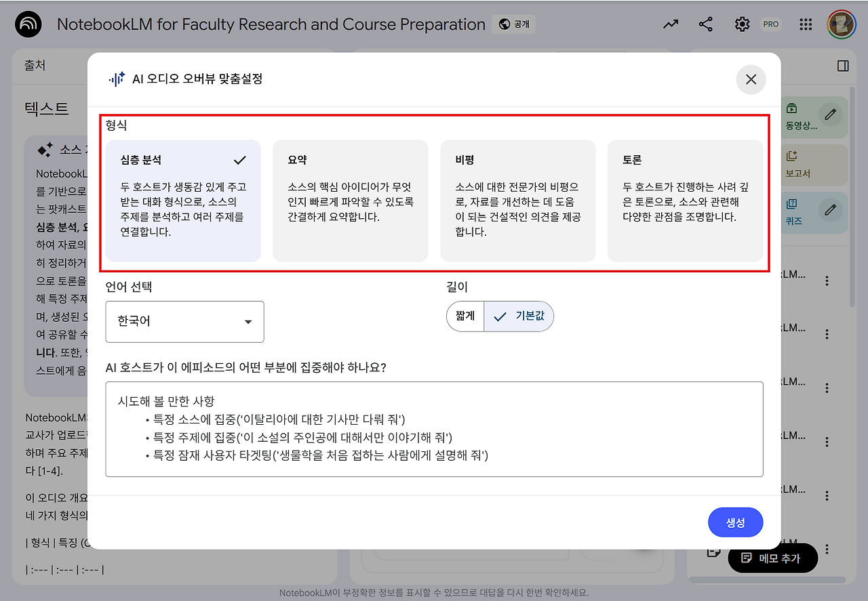Click the account profile avatar
This screenshot has width=868, height=601.
pyautogui.click(x=841, y=24)
